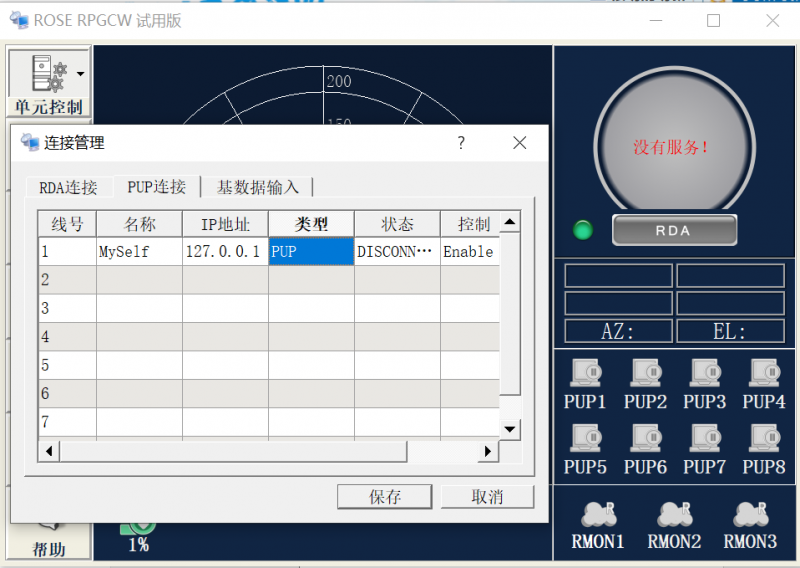Switch to the RDA连接 tab
This screenshot has width=800, height=568.
68,187
